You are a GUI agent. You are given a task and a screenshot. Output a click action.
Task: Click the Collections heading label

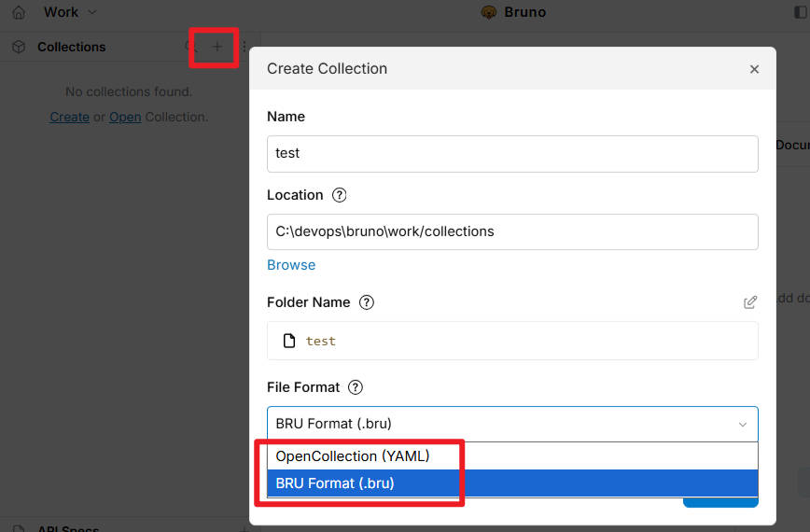71,47
